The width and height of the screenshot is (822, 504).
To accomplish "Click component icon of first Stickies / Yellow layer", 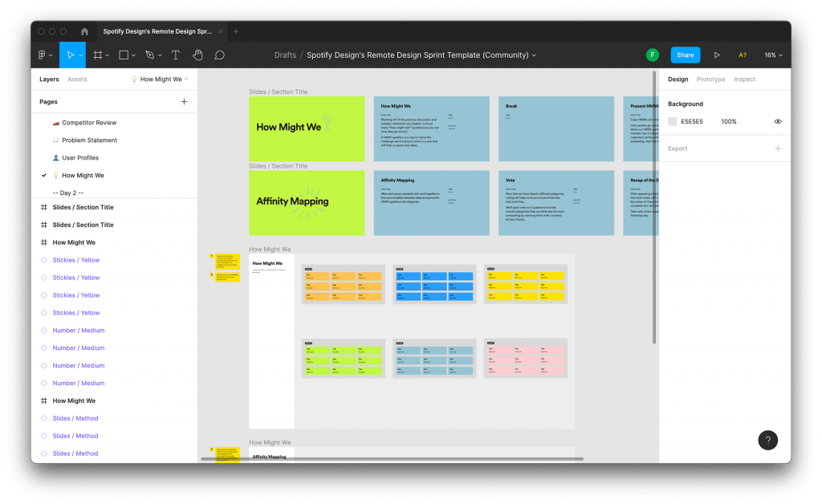I will tap(44, 260).
